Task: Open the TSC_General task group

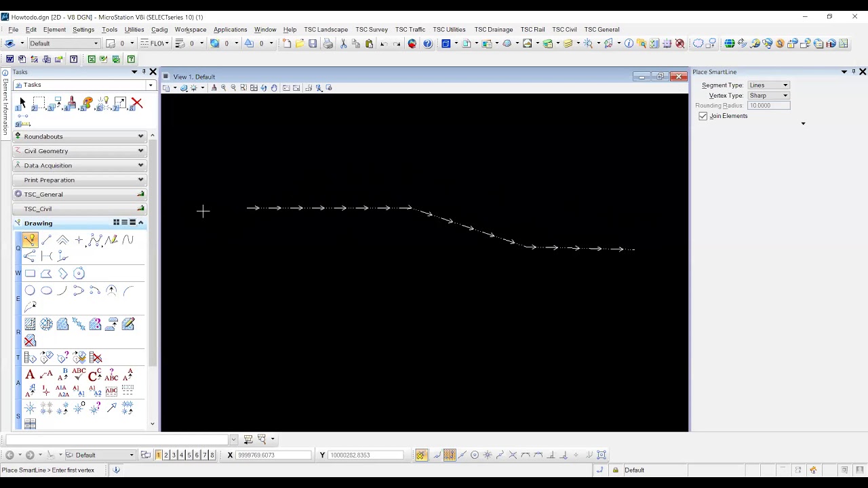Action: (x=80, y=195)
